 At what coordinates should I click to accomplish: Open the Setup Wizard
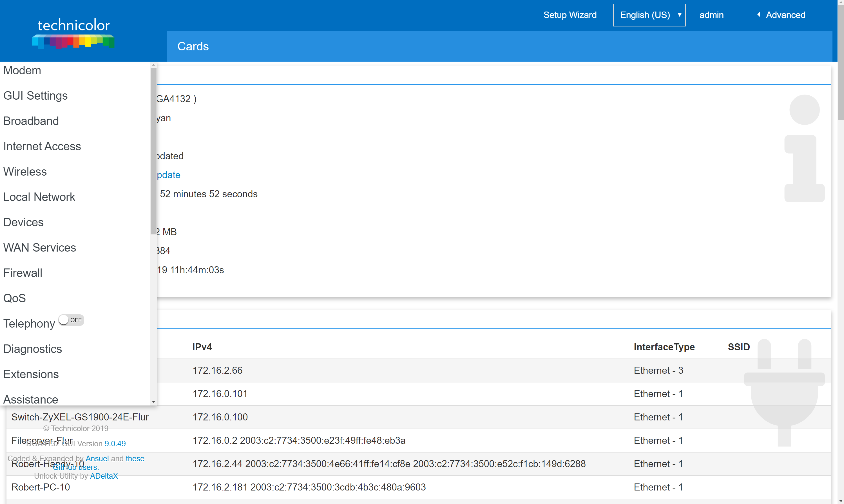(x=570, y=15)
